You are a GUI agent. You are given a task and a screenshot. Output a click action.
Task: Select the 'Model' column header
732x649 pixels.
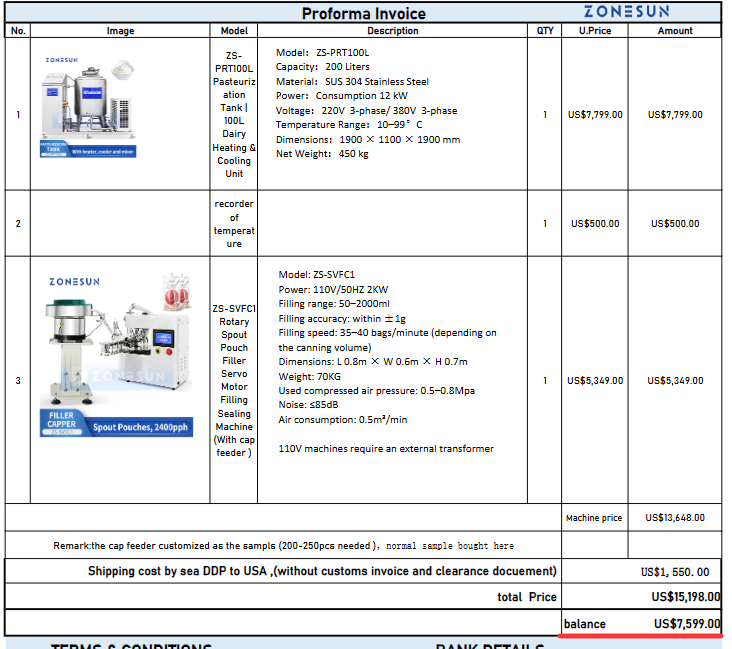click(234, 31)
